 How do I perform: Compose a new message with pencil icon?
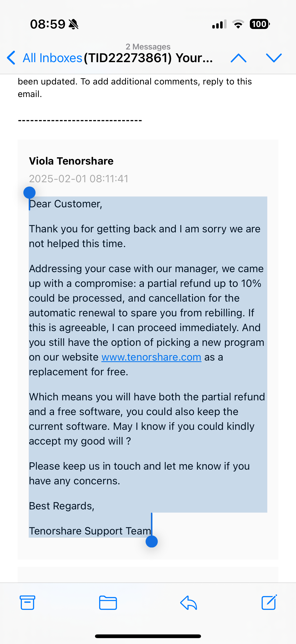coord(269,602)
